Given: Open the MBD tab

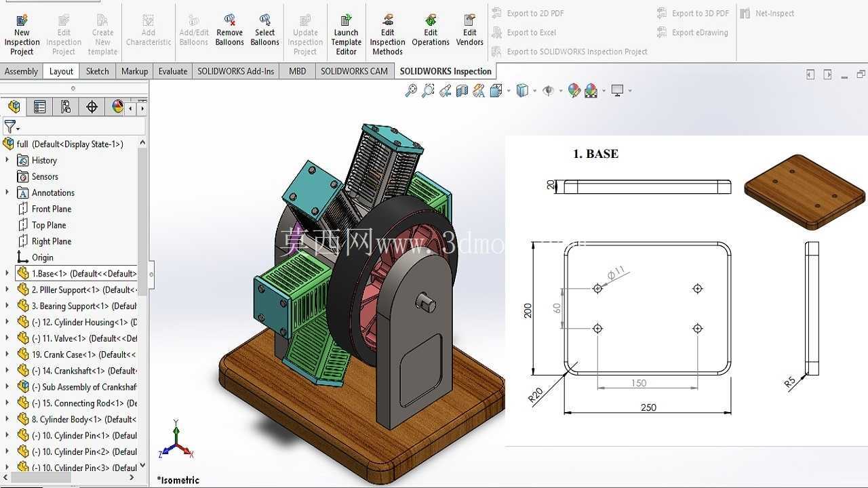Looking at the screenshot, I should [297, 71].
